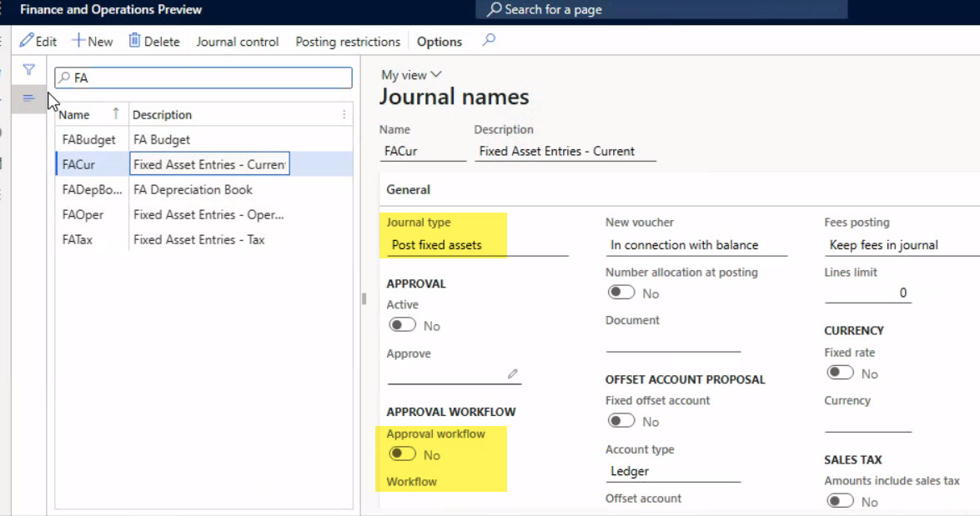Viewport: 980px width, 516px height.
Task: Toggle the Approval Active switch
Action: pos(402,325)
